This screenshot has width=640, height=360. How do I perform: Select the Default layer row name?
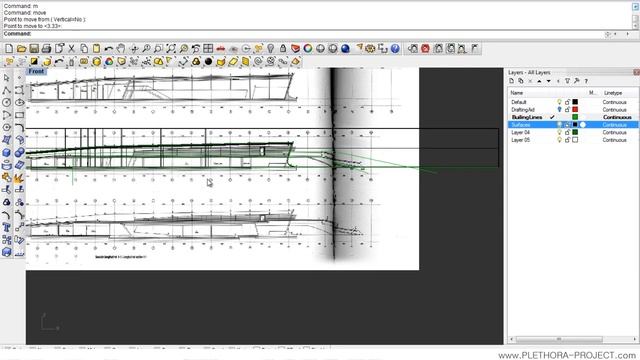[x=519, y=102]
